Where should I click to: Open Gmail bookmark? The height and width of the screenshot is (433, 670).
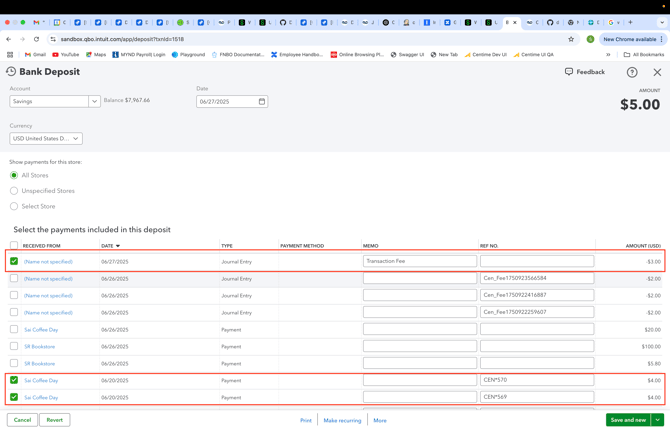(x=35, y=55)
